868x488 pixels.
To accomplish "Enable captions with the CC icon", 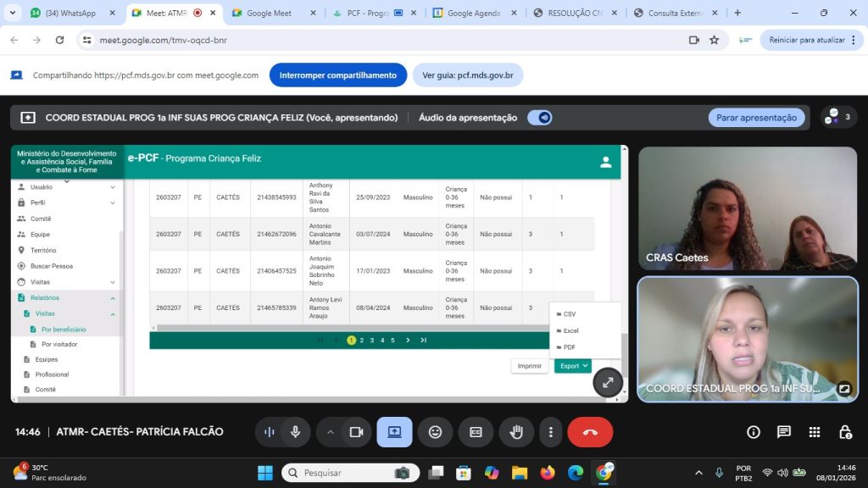I will (x=476, y=432).
